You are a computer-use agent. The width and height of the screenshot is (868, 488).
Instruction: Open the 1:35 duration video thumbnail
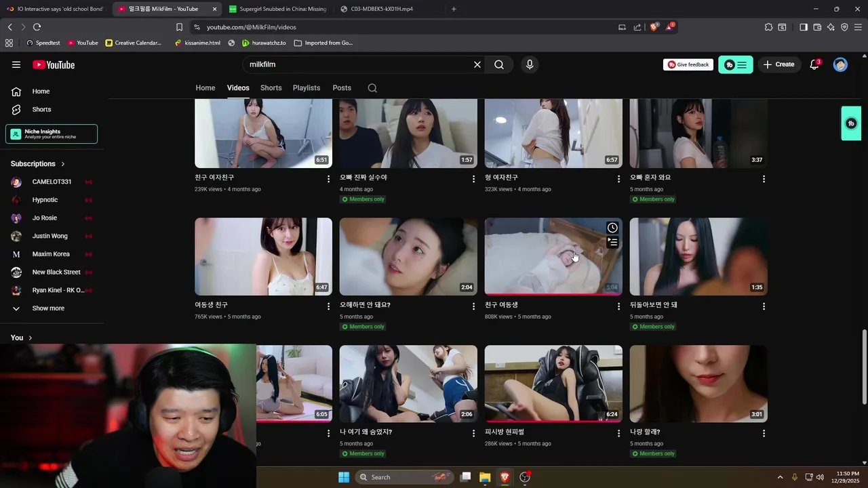pyautogui.click(x=698, y=256)
